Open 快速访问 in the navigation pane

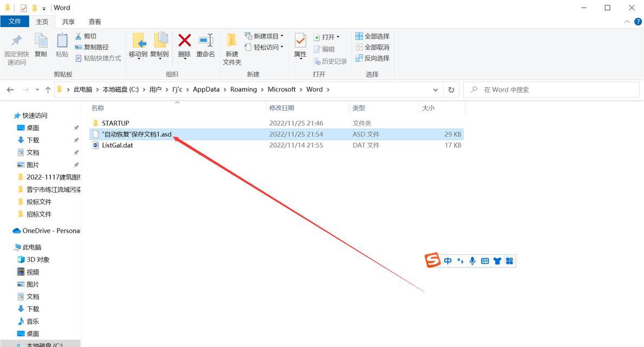(x=31, y=115)
